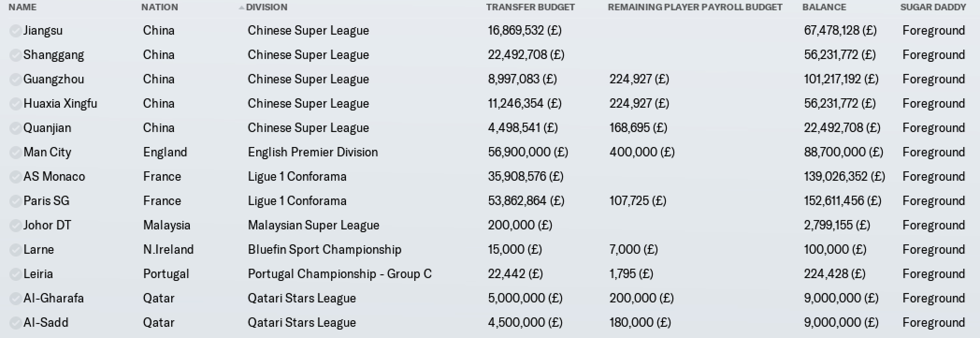Screen dimensions: 980x338
Task: Click the check icon beside AS Monaco
Action: pos(15,177)
